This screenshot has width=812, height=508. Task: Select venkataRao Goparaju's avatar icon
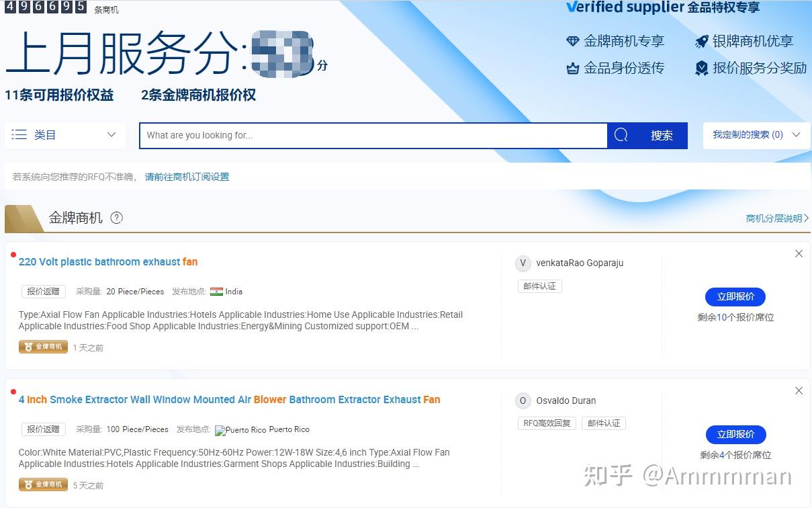coord(523,263)
